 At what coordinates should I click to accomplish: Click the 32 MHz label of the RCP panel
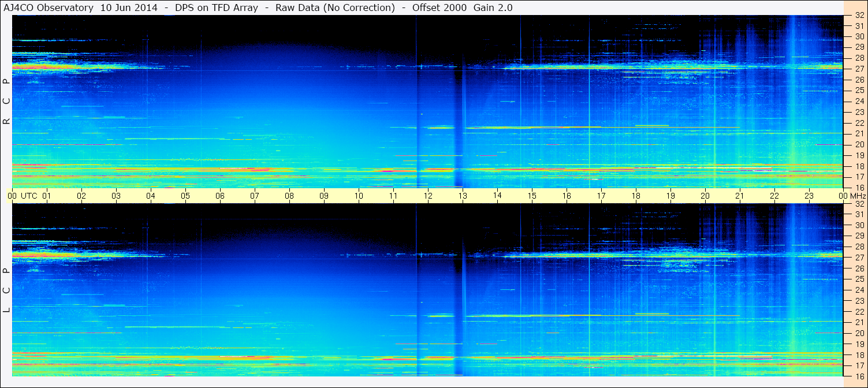coord(859,16)
